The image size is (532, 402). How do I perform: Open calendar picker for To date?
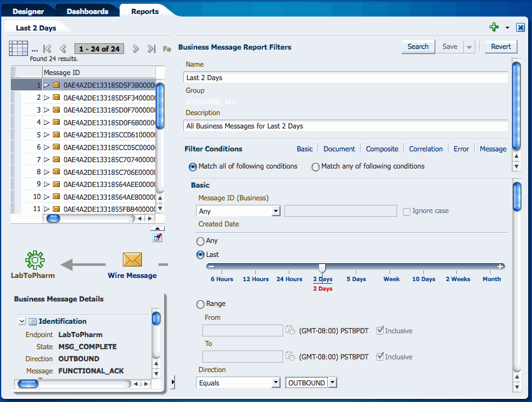290,356
